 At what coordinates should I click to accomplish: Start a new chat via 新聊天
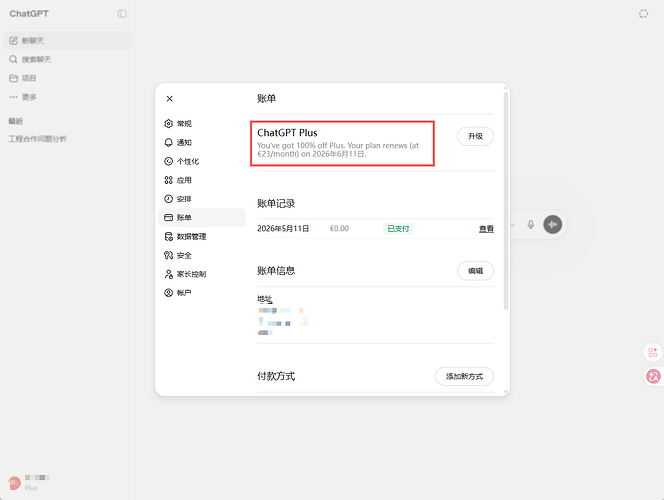[x=68, y=41]
